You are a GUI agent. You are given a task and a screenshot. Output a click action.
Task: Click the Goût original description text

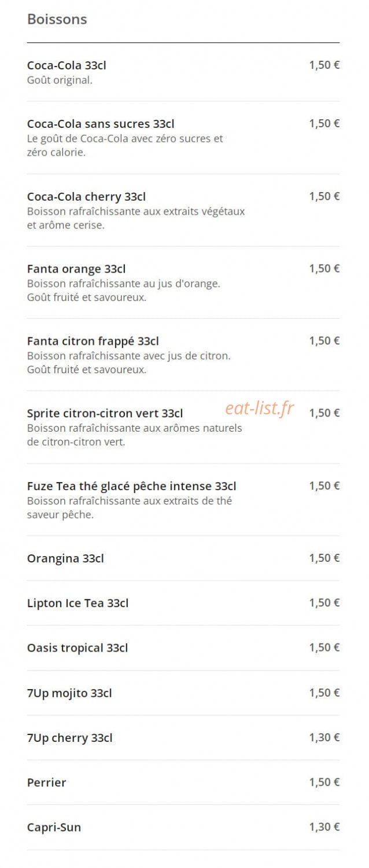pos(60,80)
